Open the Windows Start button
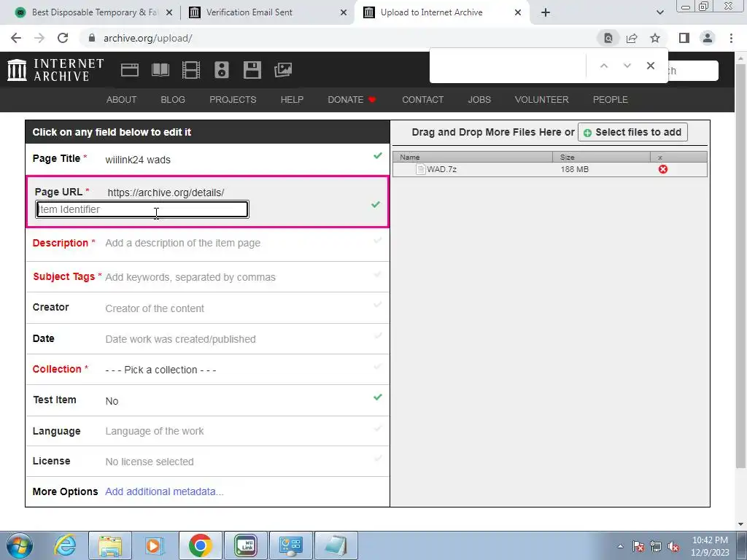This screenshot has width=747, height=560. click(x=19, y=545)
